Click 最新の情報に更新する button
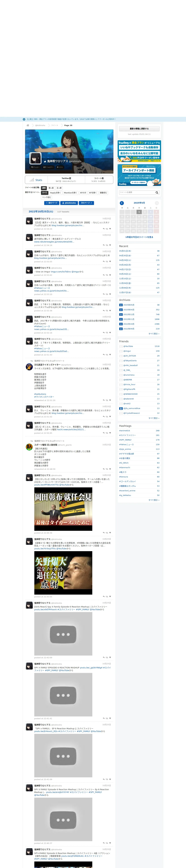The width and height of the screenshot is (186, 868). (x=139, y=129)
